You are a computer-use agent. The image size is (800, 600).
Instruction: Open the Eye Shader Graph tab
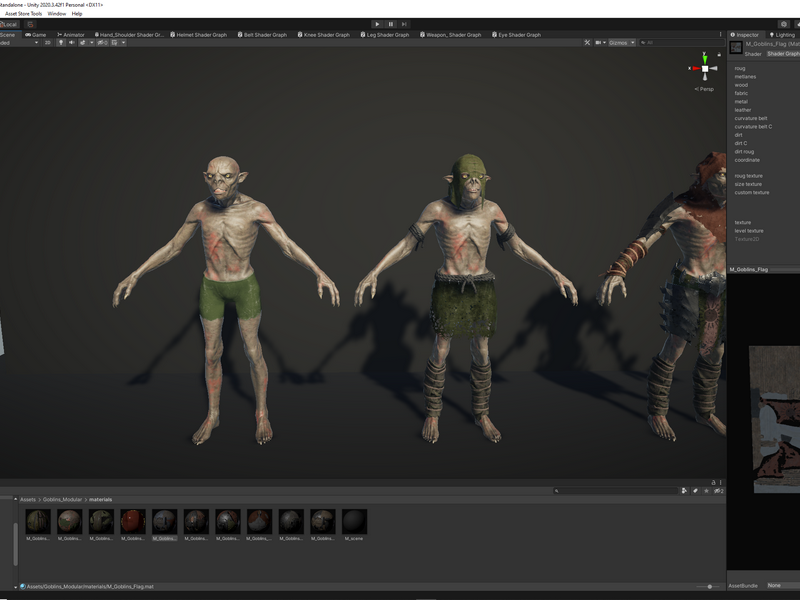coord(516,35)
